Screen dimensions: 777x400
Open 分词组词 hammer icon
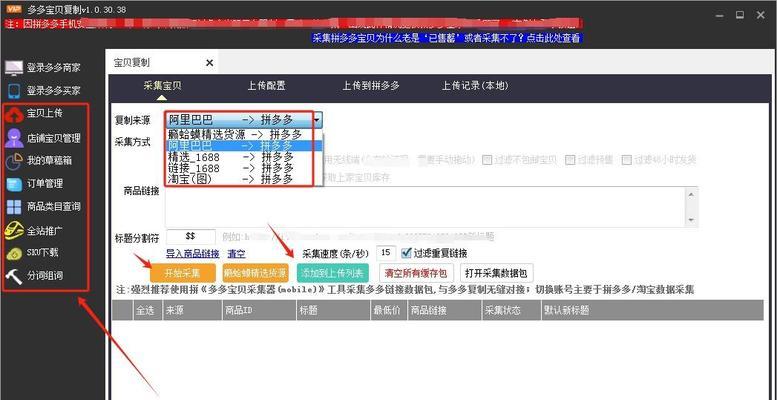coord(14,276)
